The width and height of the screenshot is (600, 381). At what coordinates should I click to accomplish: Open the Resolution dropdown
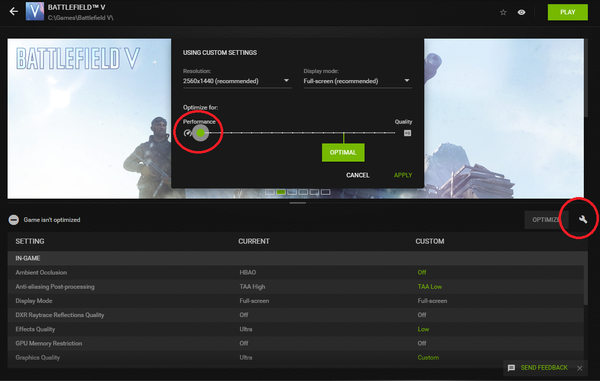tap(237, 81)
